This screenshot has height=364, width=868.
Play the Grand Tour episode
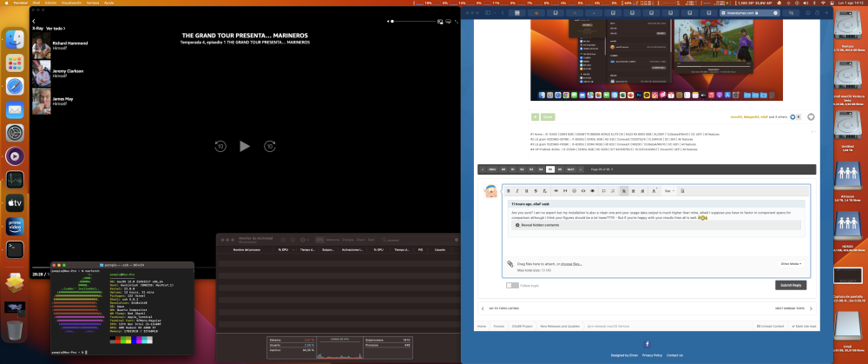point(245,146)
